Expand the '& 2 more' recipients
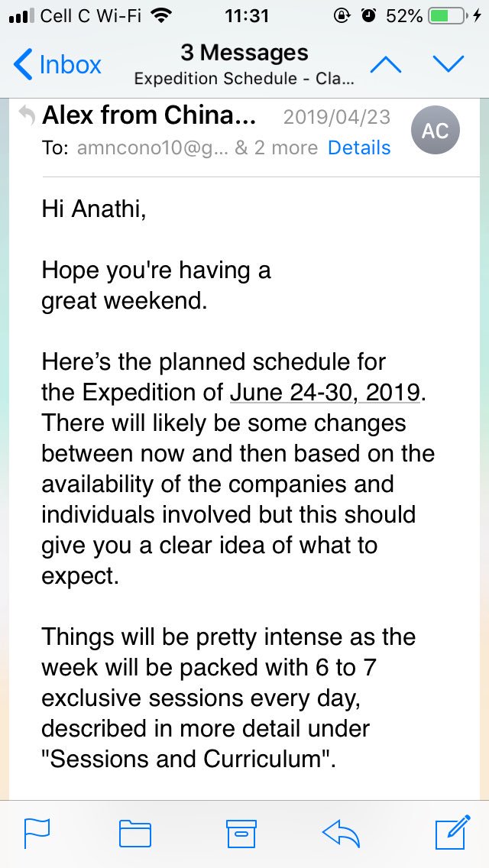489x868 pixels. coord(277,147)
